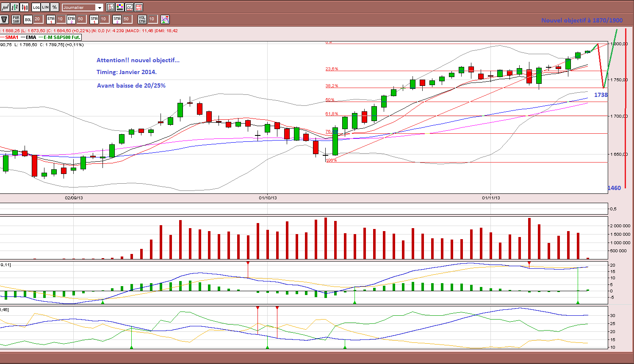
Task: Click 'Avant baisse de 20/25%' annotation
Action: (131, 85)
